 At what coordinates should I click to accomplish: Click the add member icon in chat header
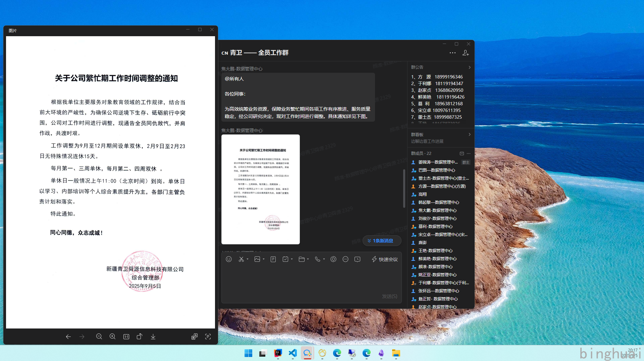click(x=466, y=53)
